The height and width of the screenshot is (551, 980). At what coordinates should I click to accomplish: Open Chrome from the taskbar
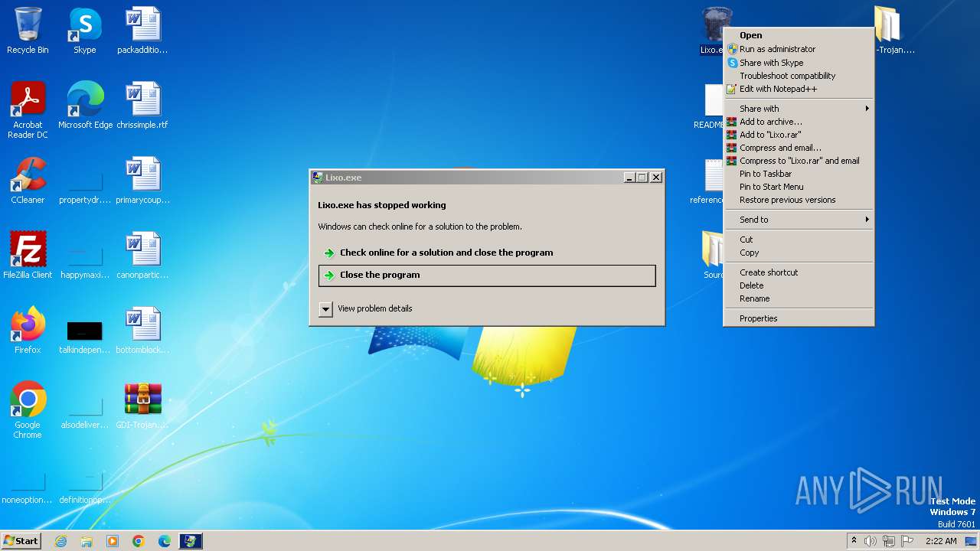[139, 541]
